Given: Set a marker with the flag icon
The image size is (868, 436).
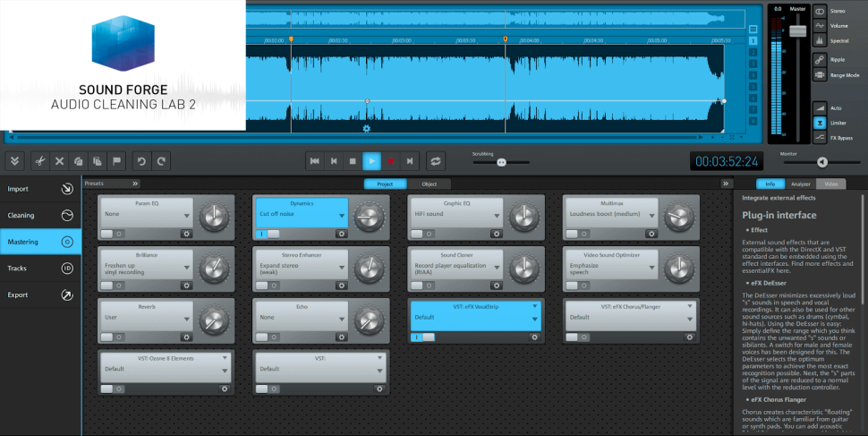Looking at the screenshot, I should point(117,161).
